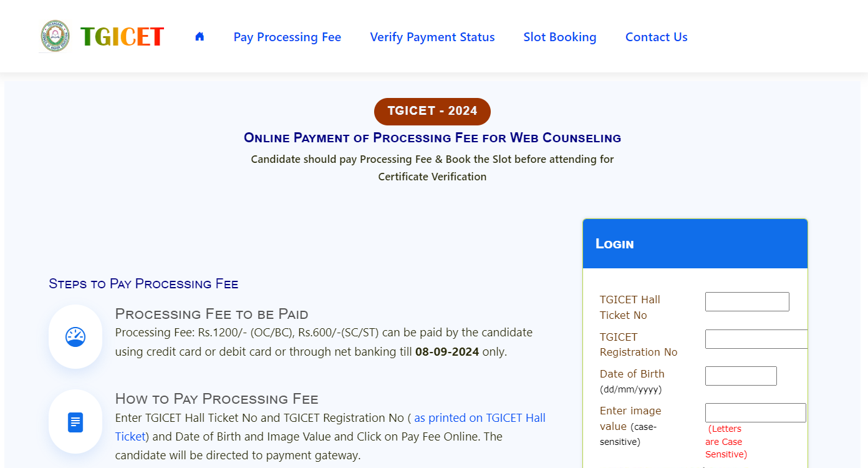The width and height of the screenshot is (868, 468).
Task: Click the image value input box
Action: (756, 412)
